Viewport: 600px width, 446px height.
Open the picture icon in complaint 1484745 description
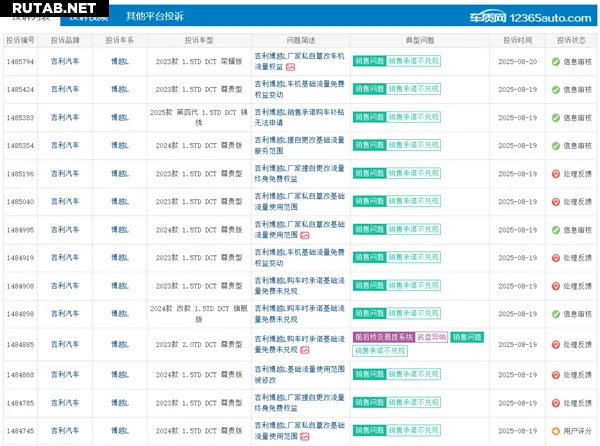pyautogui.click(x=305, y=436)
